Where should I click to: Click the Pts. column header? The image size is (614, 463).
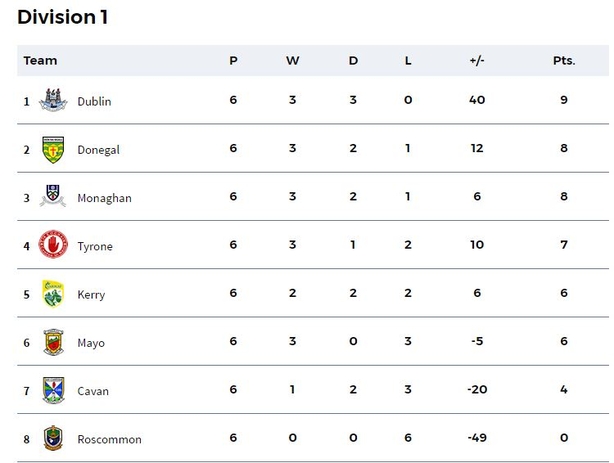click(x=564, y=61)
